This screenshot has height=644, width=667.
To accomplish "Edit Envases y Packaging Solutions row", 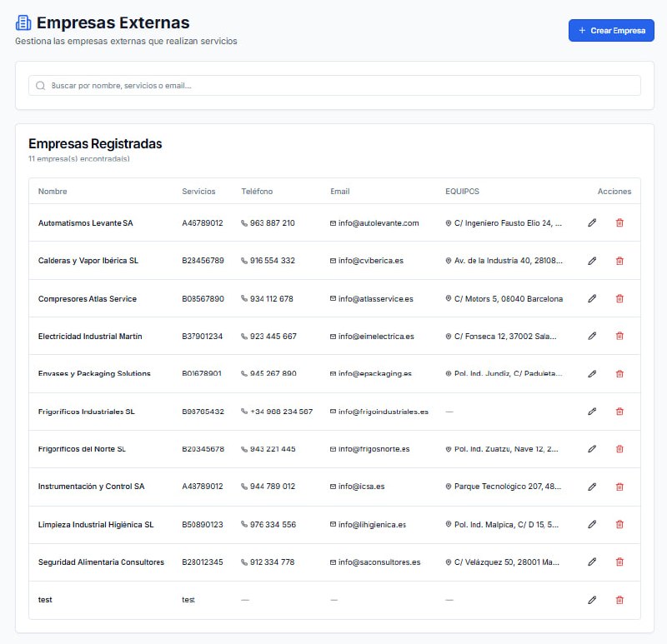I will click(592, 373).
